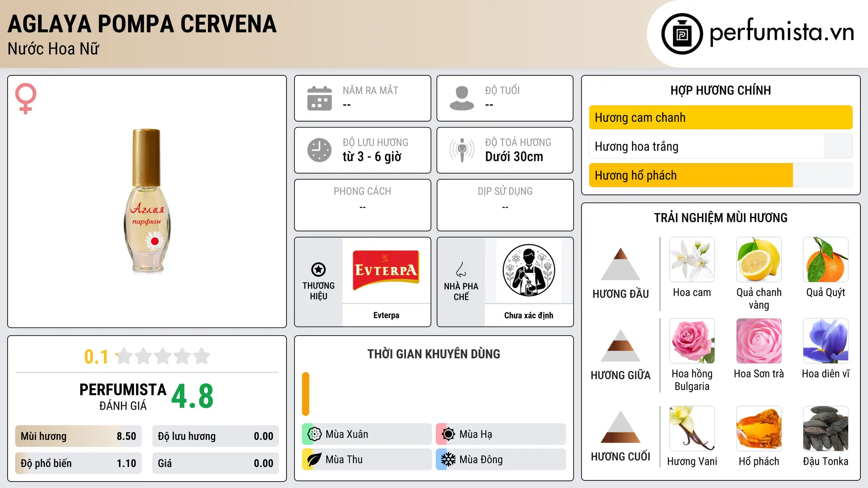Click the Mùa Hạ sun icon
The width and height of the screenshot is (868, 488).
[x=448, y=434]
